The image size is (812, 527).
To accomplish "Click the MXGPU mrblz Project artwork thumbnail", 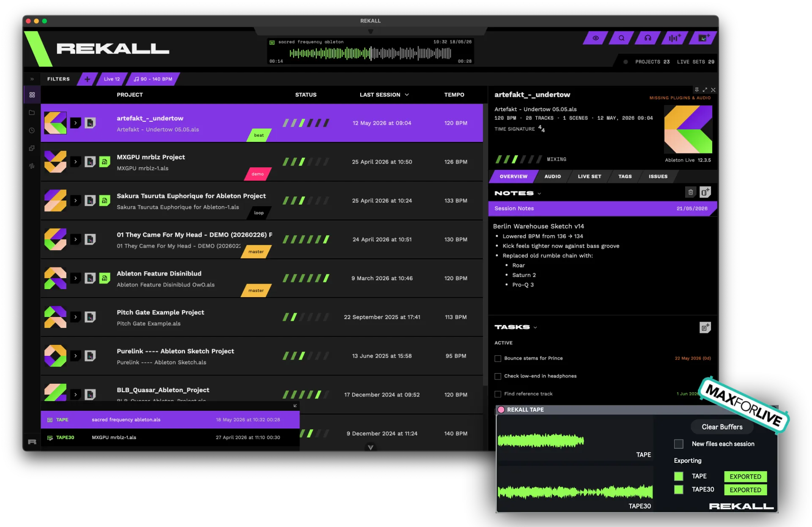I will point(55,162).
